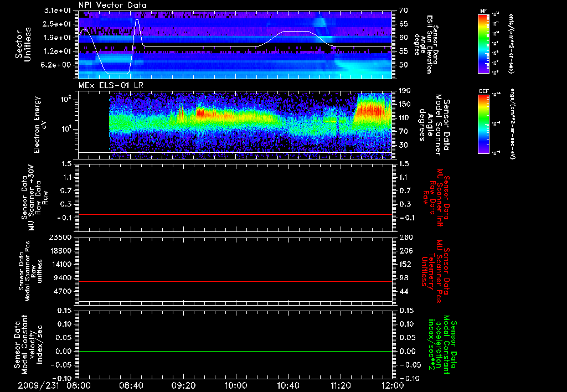Click the 10:40 time tick label
Image resolution: width=567 pixels, height=392 pixels.
coord(288,385)
